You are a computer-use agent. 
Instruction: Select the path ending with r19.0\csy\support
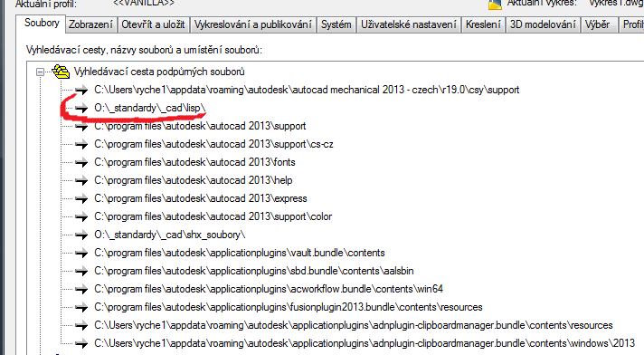[307, 90]
